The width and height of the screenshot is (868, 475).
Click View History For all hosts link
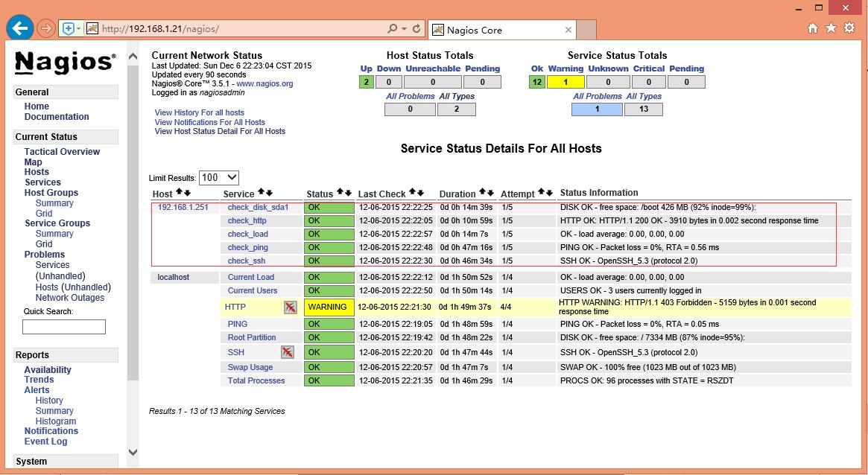[199, 112]
